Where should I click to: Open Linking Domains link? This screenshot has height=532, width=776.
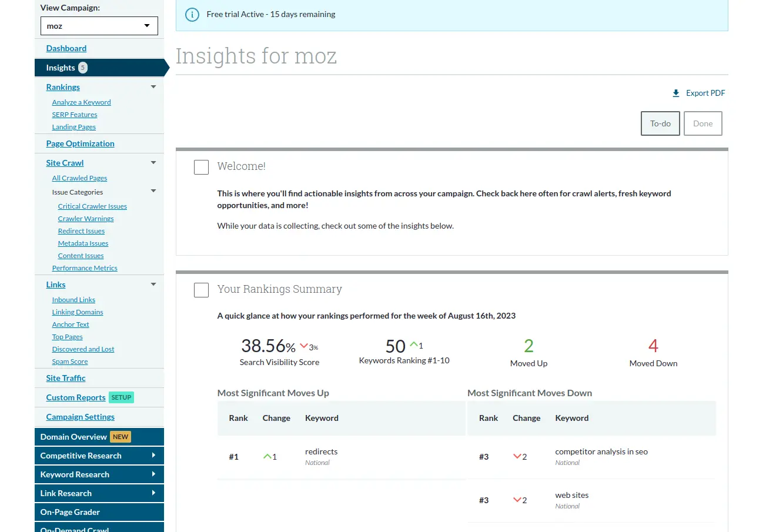(x=78, y=312)
